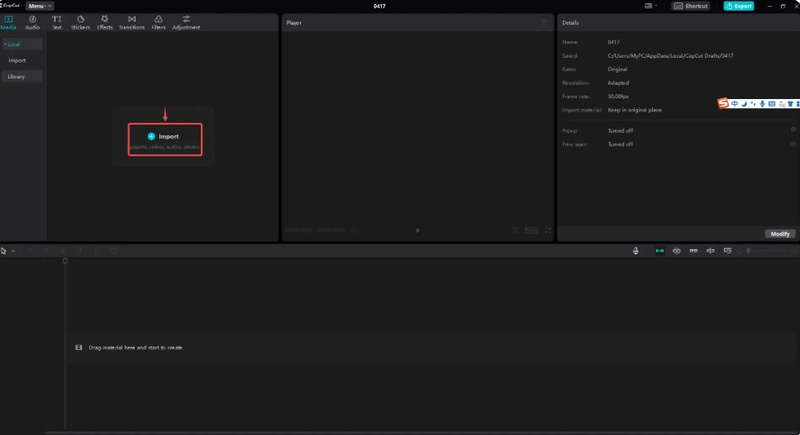The height and width of the screenshot is (435, 800).
Task: Open the Text panel
Action: point(56,21)
